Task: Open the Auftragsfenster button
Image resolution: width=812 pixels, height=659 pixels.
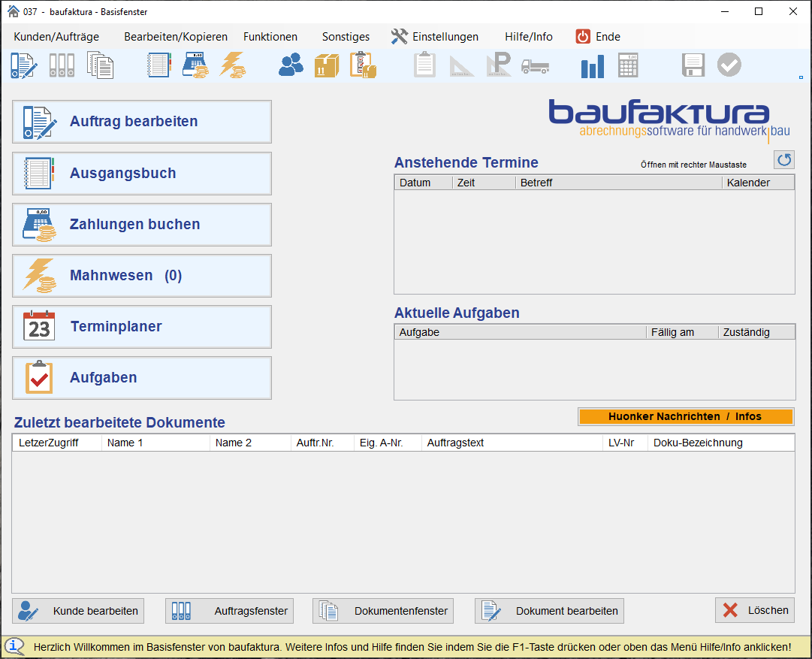Action: (229, 611)
